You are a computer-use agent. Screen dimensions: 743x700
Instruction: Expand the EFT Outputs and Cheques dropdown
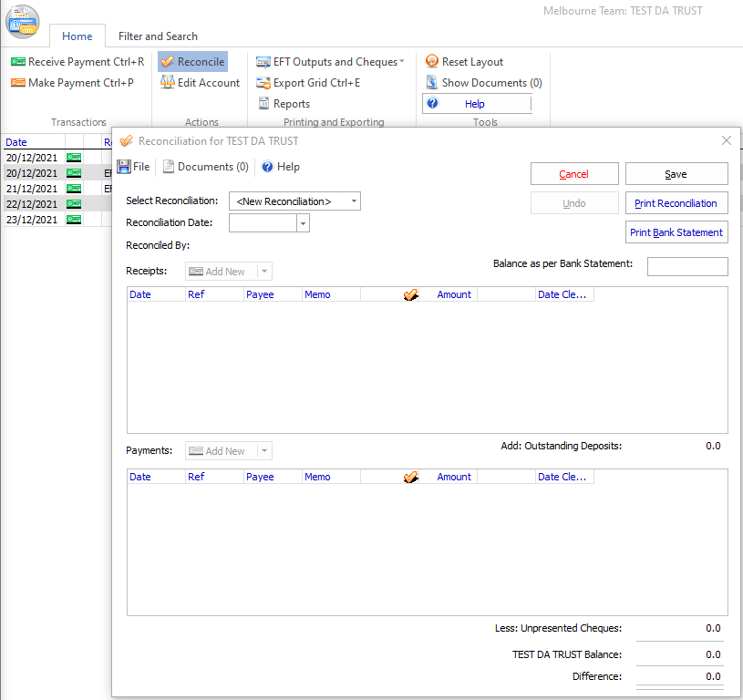pyautogui.click(x=401, y=62)
